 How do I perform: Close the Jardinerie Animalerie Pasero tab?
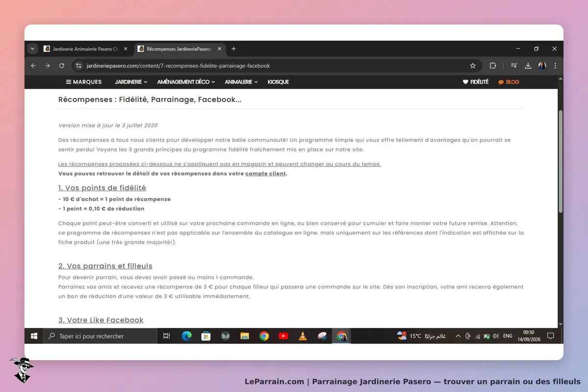[125, 49]
